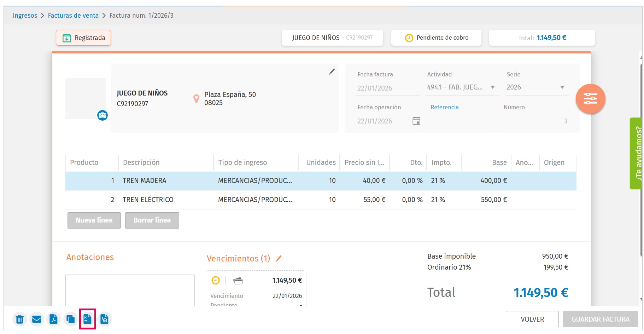Click the camera icon to upload a logo
This screenshot has width=644, height=334.
(103, 115)
